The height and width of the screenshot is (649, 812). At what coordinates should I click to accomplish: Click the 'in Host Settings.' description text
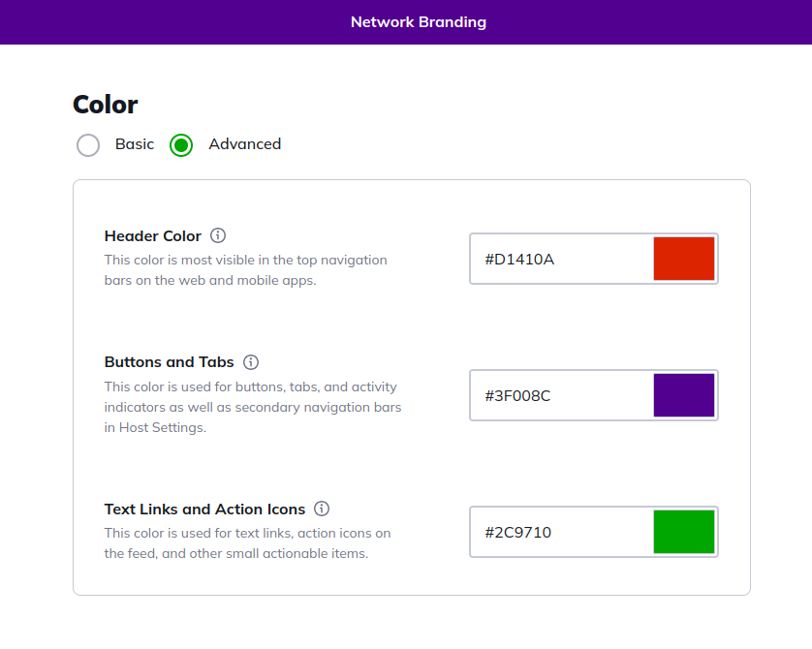tap(155, 427)
